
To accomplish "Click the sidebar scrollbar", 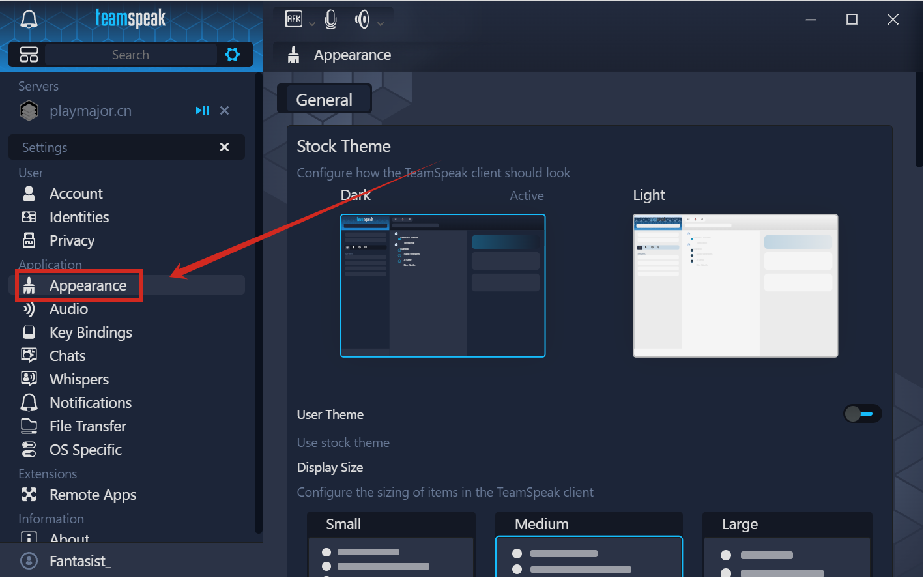I will tap(258, 303).
